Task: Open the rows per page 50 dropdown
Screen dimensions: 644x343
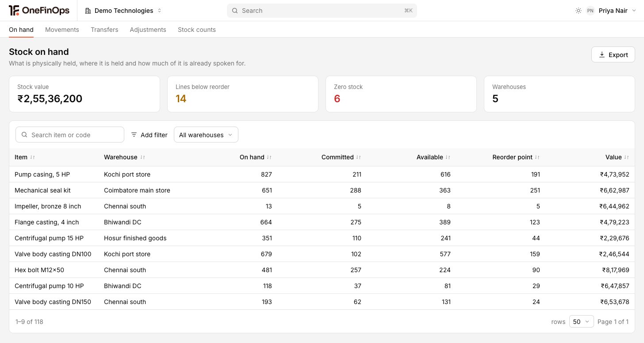Action: 582,322
